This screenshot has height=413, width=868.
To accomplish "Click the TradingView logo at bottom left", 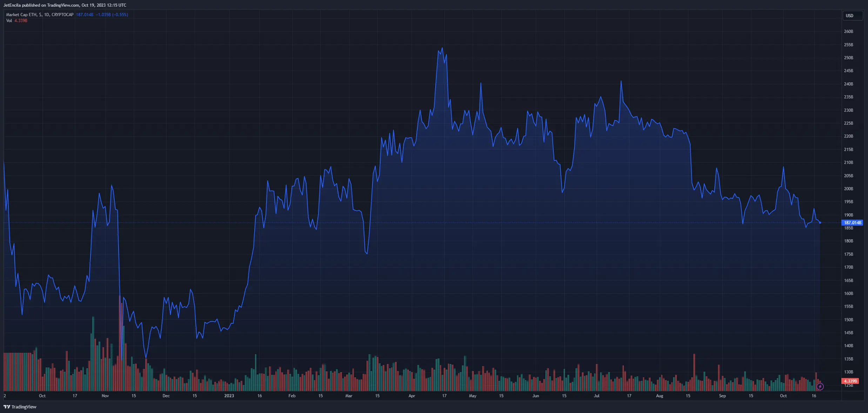I will pos(20,407).
